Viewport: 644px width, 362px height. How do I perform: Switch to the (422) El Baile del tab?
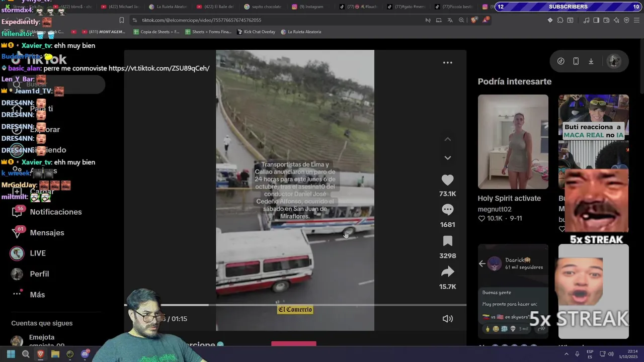point(215,7)
